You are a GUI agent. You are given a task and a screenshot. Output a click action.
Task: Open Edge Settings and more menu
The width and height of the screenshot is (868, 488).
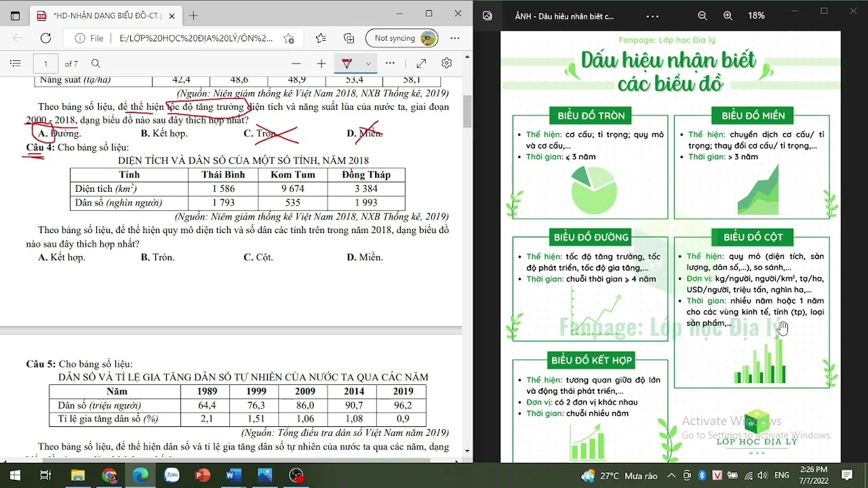(456, 39)
